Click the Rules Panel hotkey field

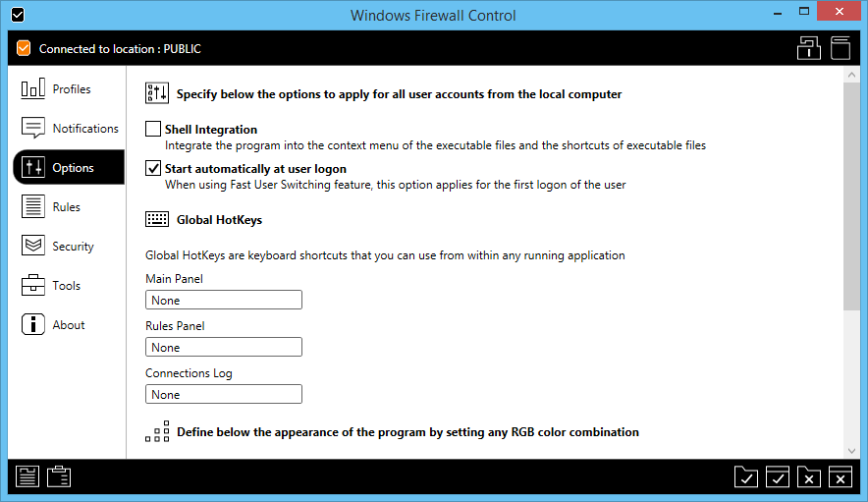[224, 347]
